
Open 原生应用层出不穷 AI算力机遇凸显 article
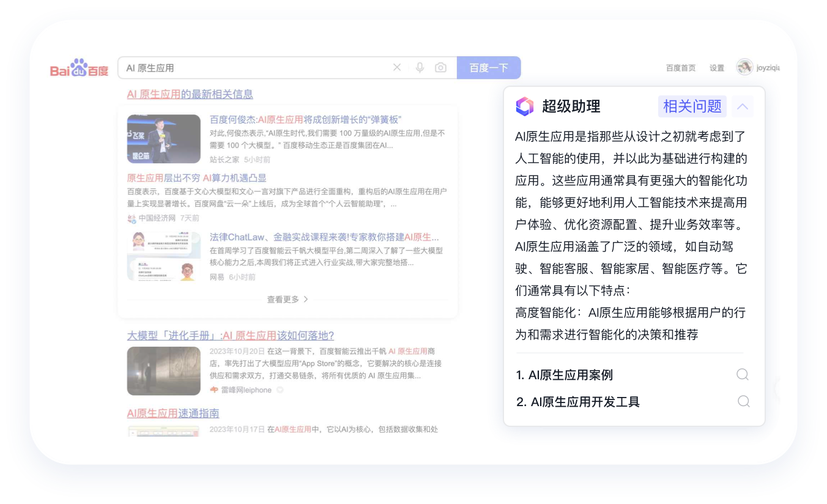pyautogui.click(x=197, y=178)
